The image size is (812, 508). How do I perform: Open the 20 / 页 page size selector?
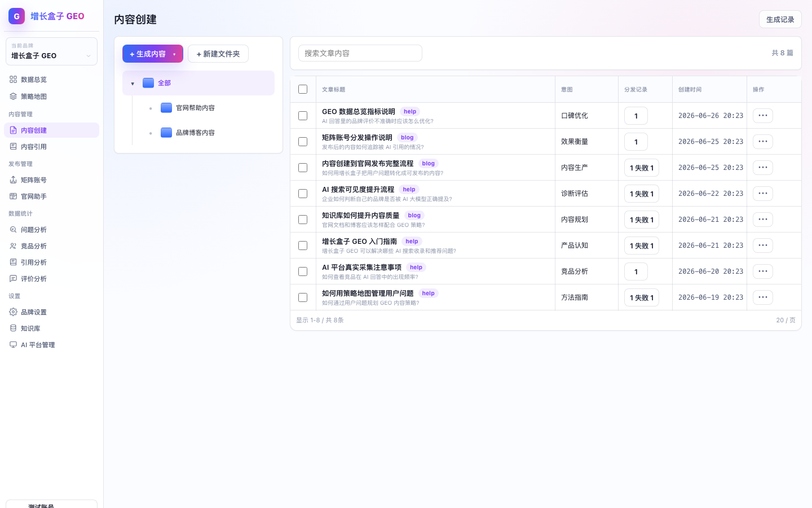[785, 320]
